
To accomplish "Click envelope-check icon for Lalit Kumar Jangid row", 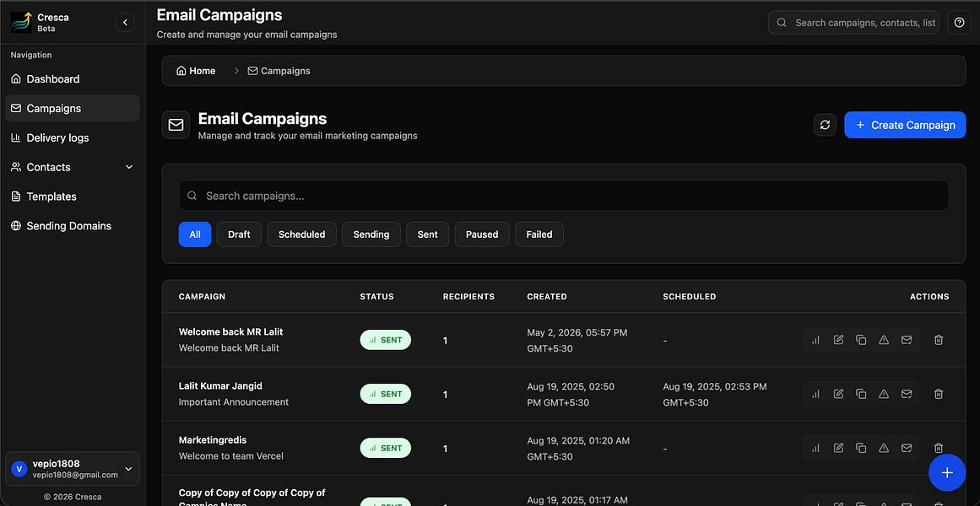I will point(907,394).
